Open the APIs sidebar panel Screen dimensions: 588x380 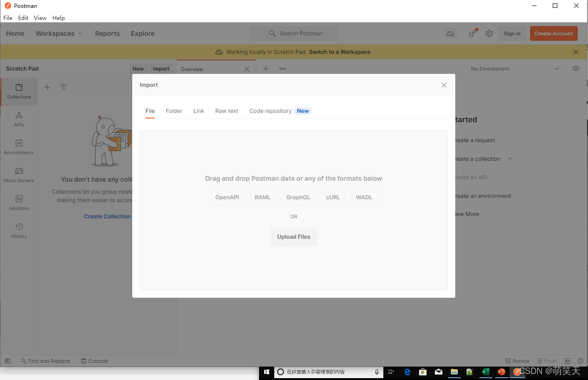coord(19,119)
